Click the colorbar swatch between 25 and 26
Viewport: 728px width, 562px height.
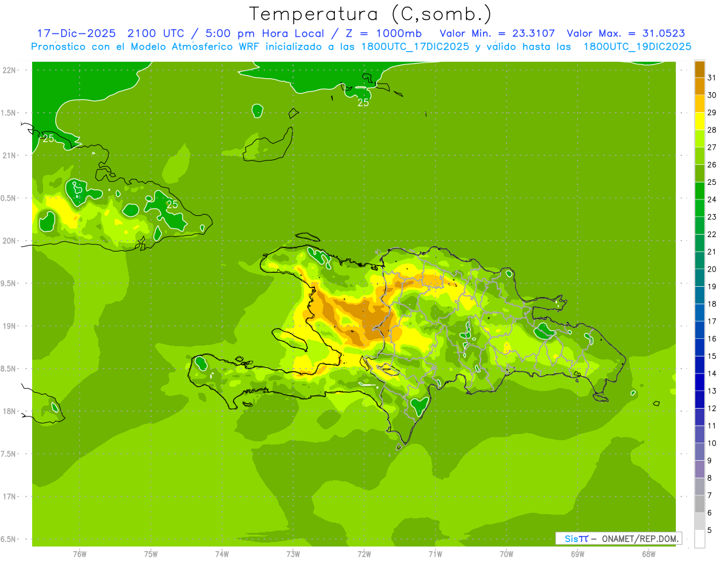pos(699,173)
